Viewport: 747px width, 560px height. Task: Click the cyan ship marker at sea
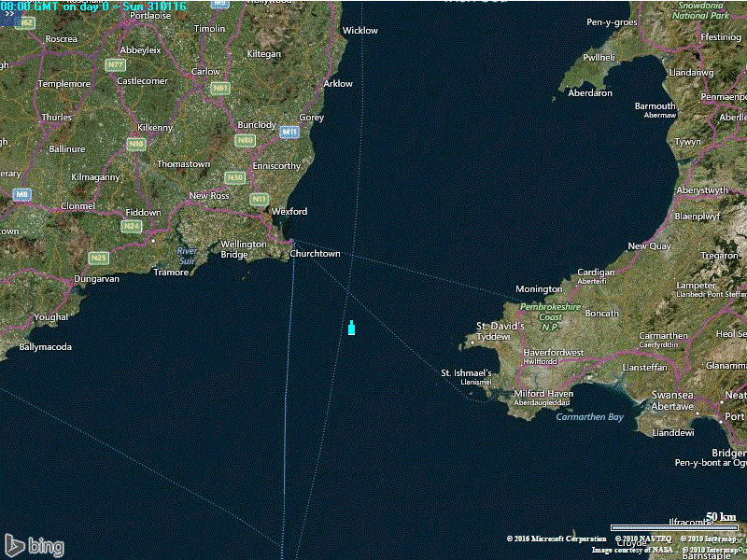click(351, 328)
